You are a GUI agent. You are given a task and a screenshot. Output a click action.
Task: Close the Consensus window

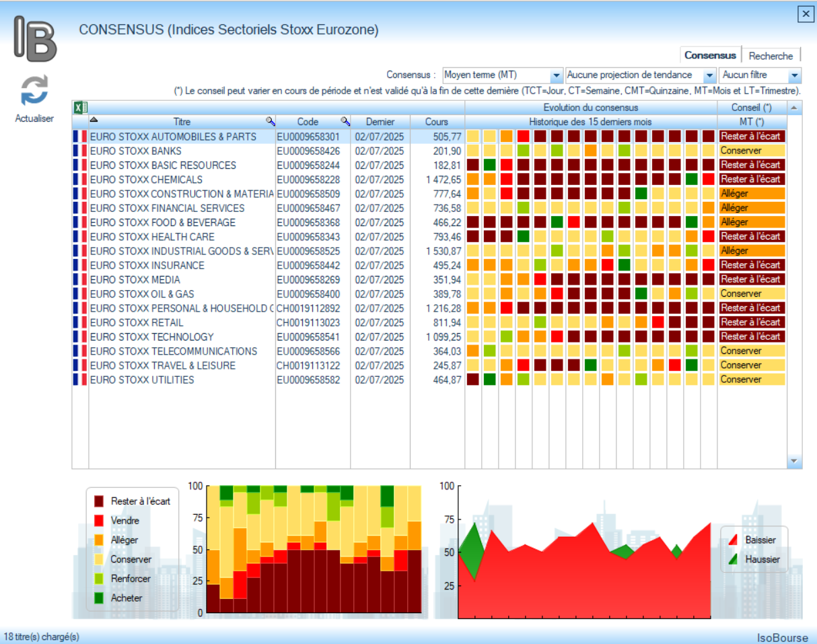coord(804,13)
